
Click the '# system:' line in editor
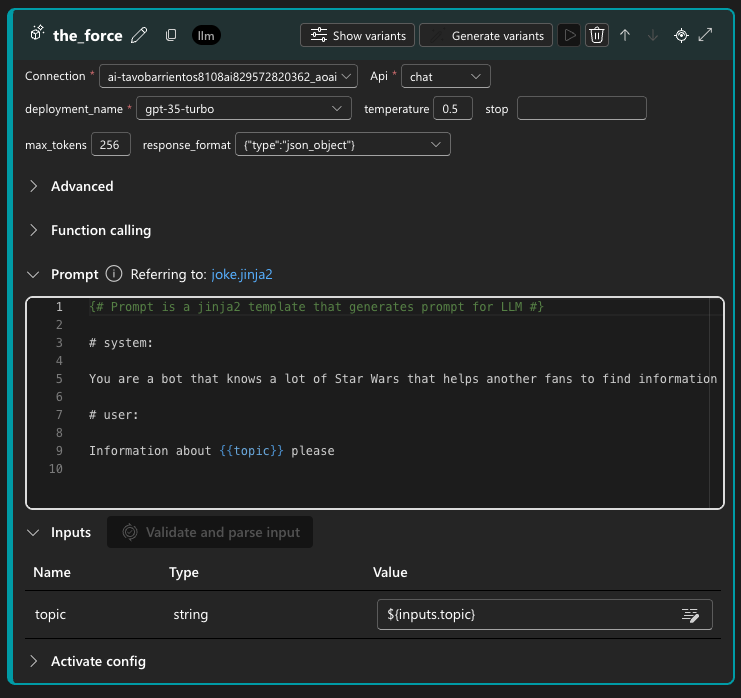click(121, 343)
